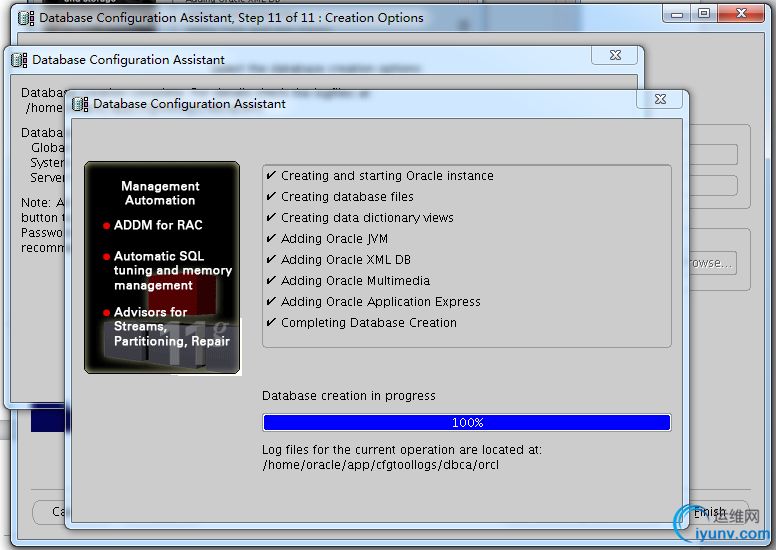Screen dimensions: 776x550
Task: Click checkmark beside Adding Oracle Multimedia
Action: coord(271,281)
